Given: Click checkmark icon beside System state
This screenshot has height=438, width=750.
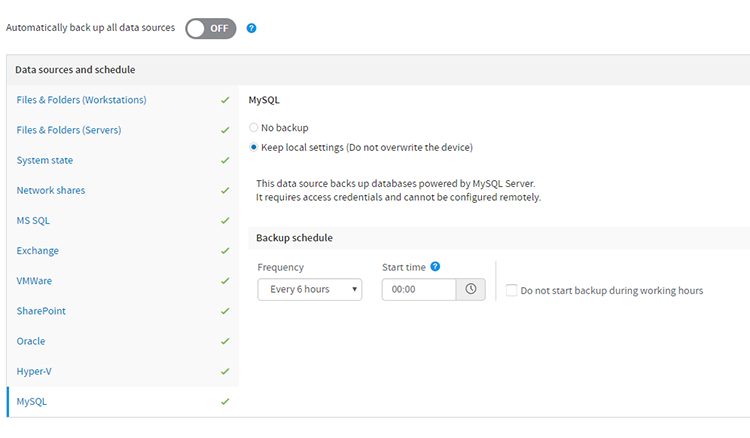Looking at the screenshot, I should pyautogui.click(x=225, y=160).
